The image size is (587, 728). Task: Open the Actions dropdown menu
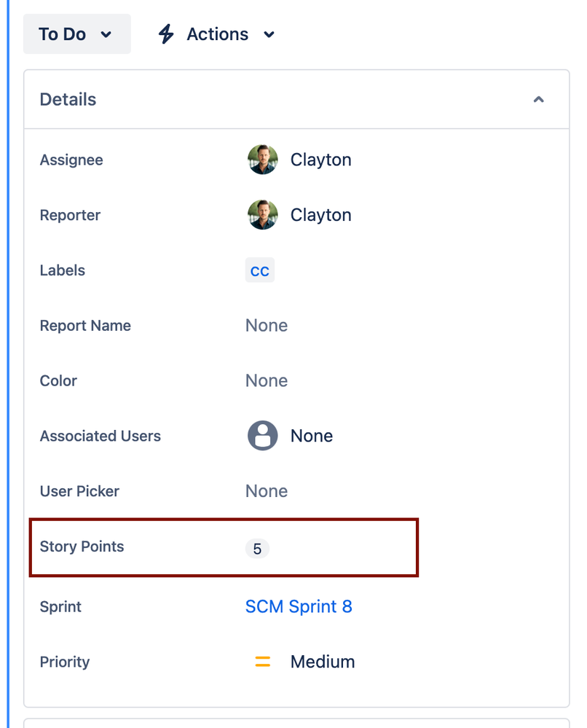[217, 34]
